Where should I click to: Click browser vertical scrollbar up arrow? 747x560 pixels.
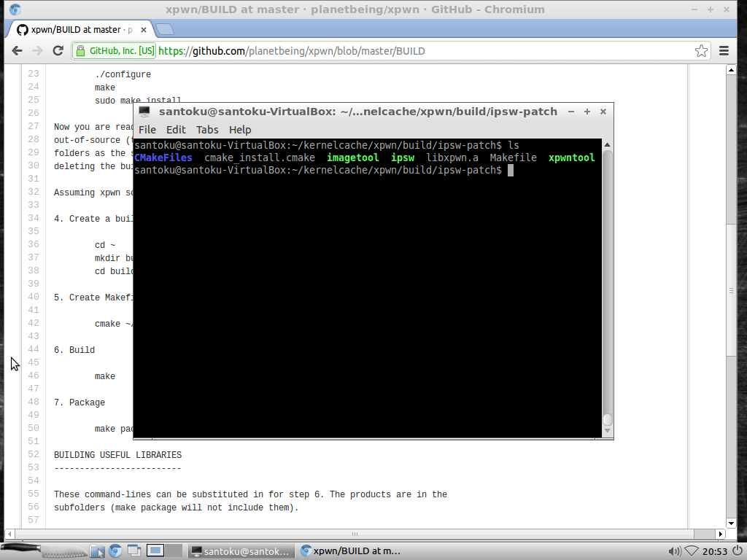pos(731,70)
